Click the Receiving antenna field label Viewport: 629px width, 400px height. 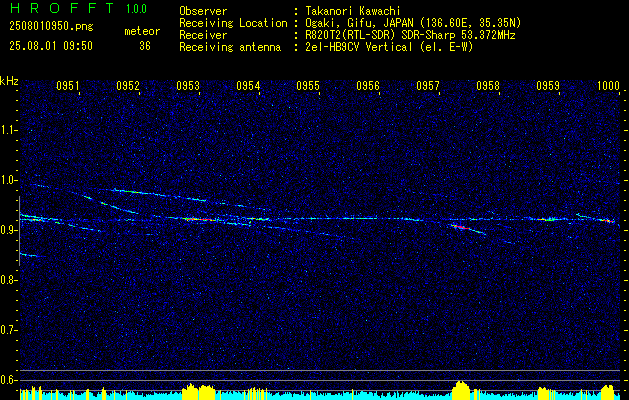click(230, 47)
